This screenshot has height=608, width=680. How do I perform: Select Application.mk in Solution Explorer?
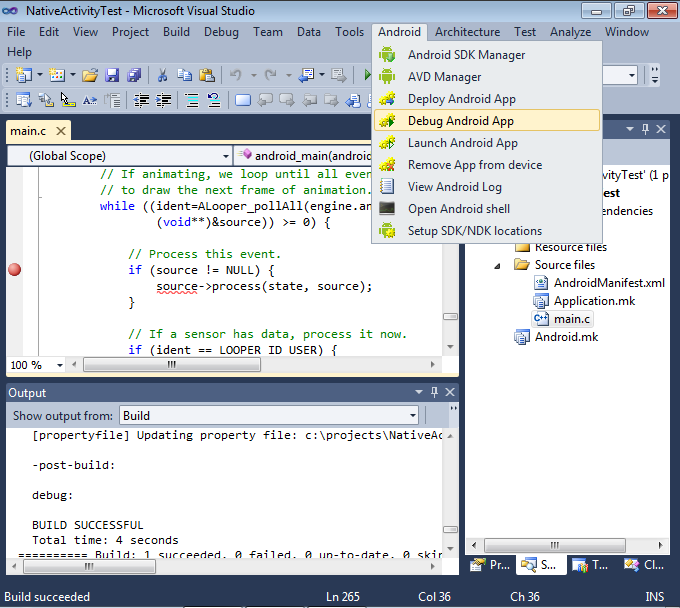(x=584, y=301)
